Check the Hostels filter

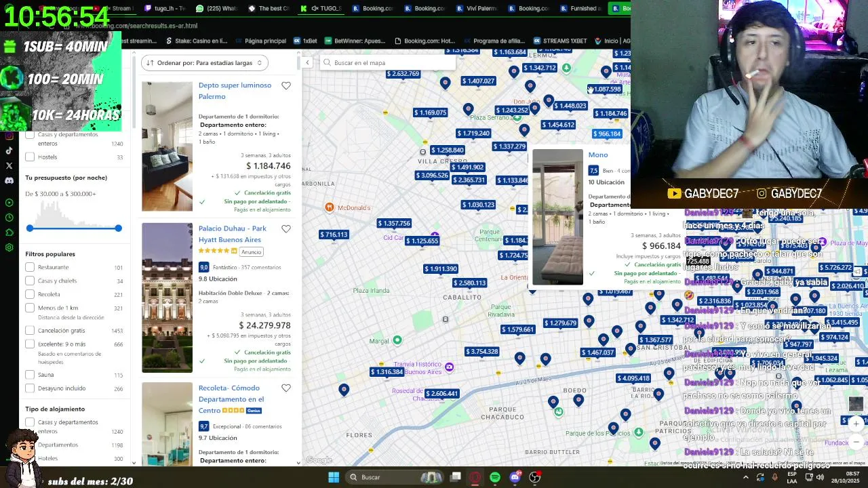30,157
